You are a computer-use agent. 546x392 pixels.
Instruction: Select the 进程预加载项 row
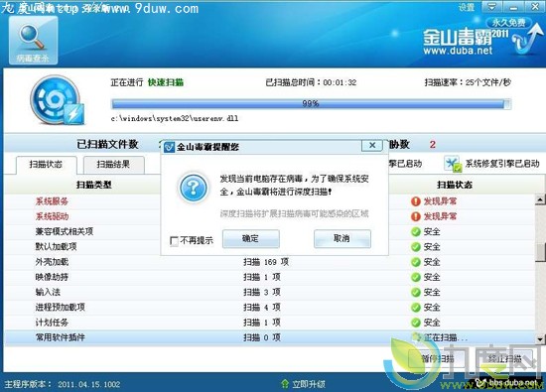(270, 308)
